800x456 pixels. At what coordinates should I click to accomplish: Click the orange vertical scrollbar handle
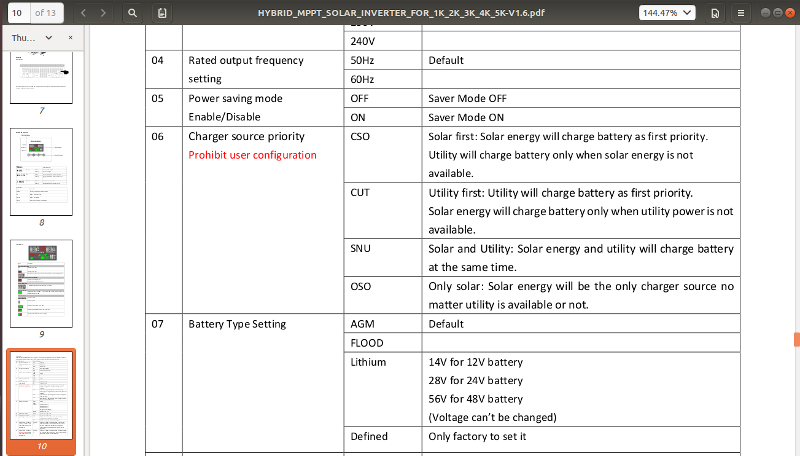[796, 339]
